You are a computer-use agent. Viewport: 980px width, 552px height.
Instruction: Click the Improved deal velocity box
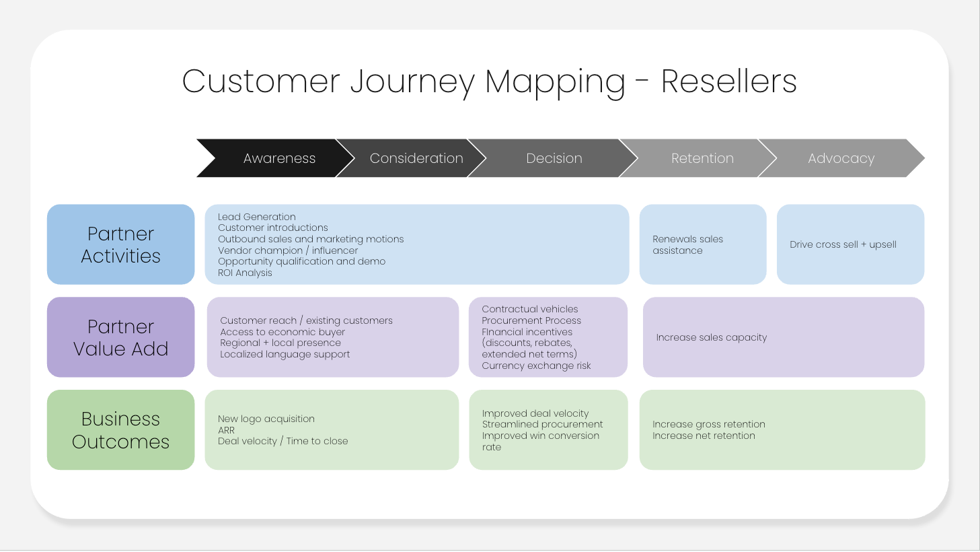tap(548, 429)
